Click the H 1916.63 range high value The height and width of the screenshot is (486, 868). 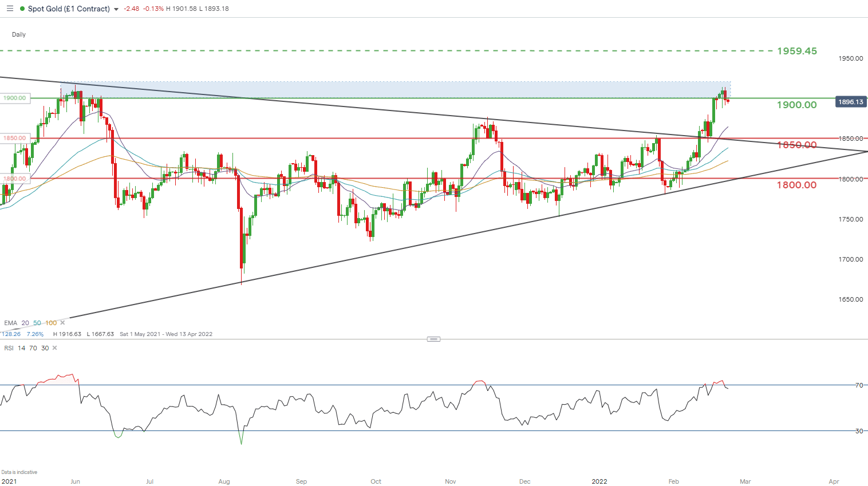[67, 334]
